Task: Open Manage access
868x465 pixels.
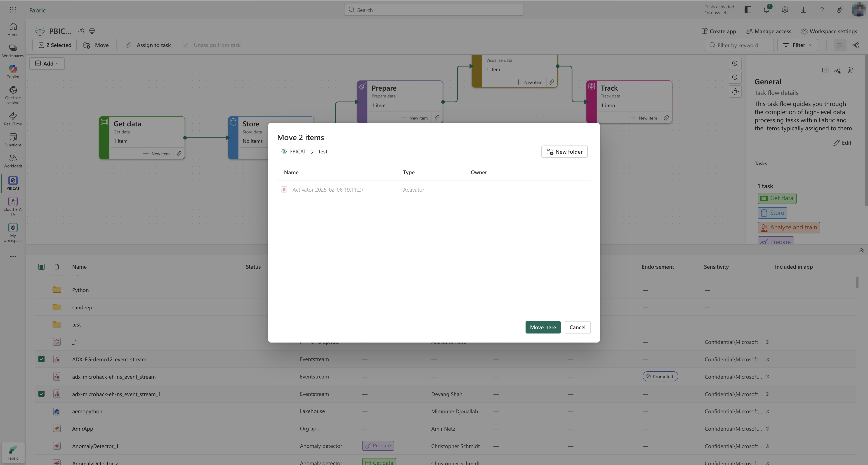Action: tap(768, 31)
